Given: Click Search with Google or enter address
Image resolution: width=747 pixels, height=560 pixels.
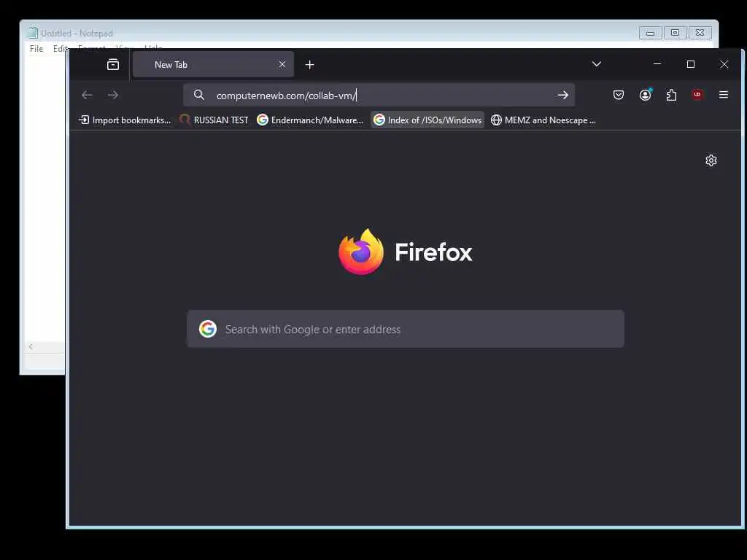Looking at the screenshot, I should (x=406, y=329).
